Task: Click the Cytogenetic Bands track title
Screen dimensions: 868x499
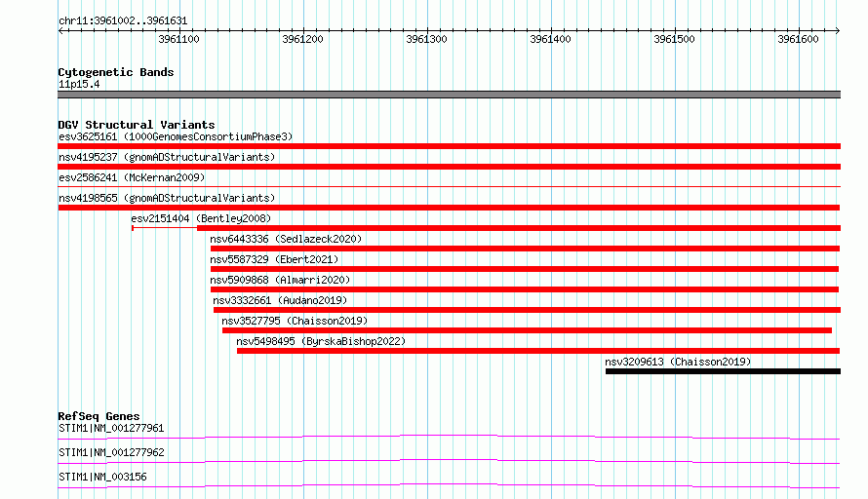Action: 116,72
